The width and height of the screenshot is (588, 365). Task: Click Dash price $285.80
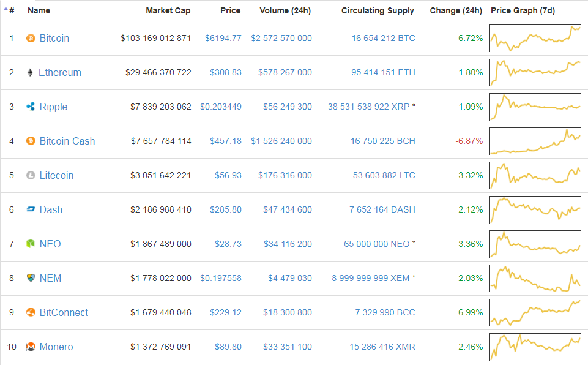(x=225, y=209)
